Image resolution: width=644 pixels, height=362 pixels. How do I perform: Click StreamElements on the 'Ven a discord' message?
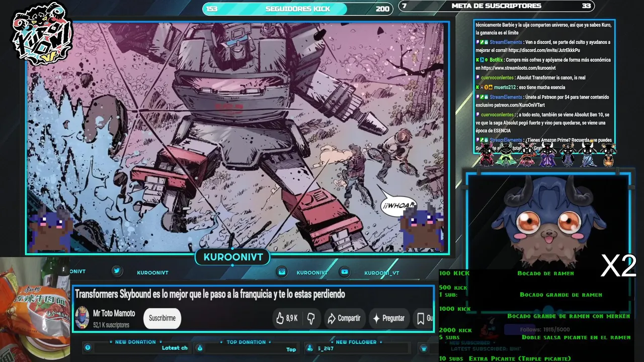[x=506, y=42]
